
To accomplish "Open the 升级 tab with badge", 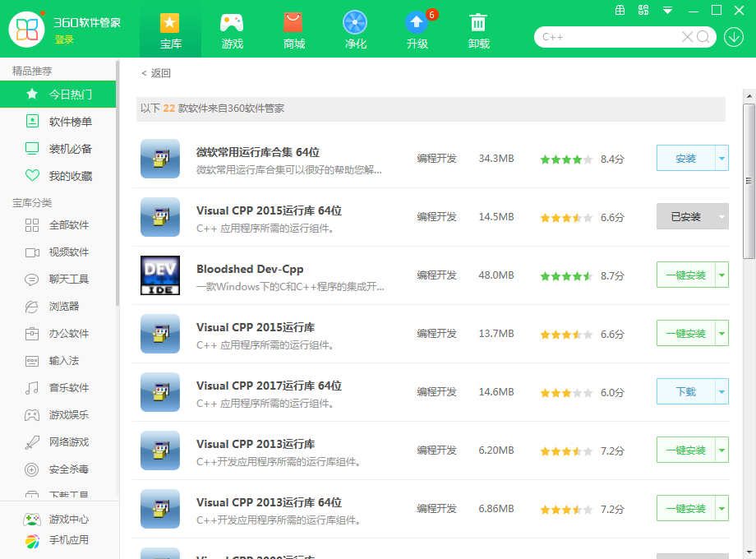I will tap(417, 30).
